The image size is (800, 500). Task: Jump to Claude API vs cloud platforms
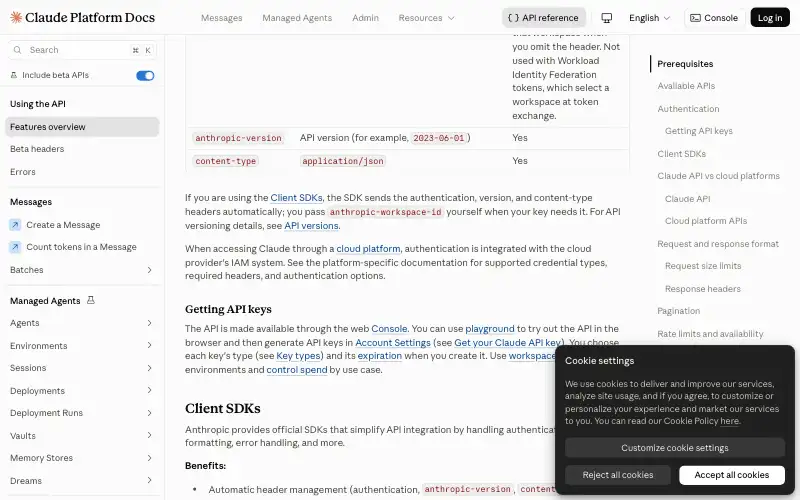click(718, 176)
